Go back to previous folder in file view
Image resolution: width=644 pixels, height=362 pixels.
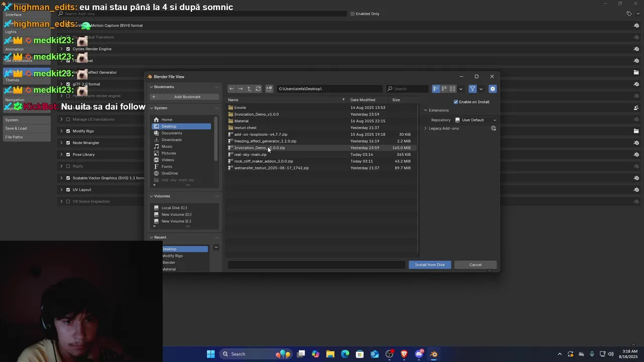point(231,88)
